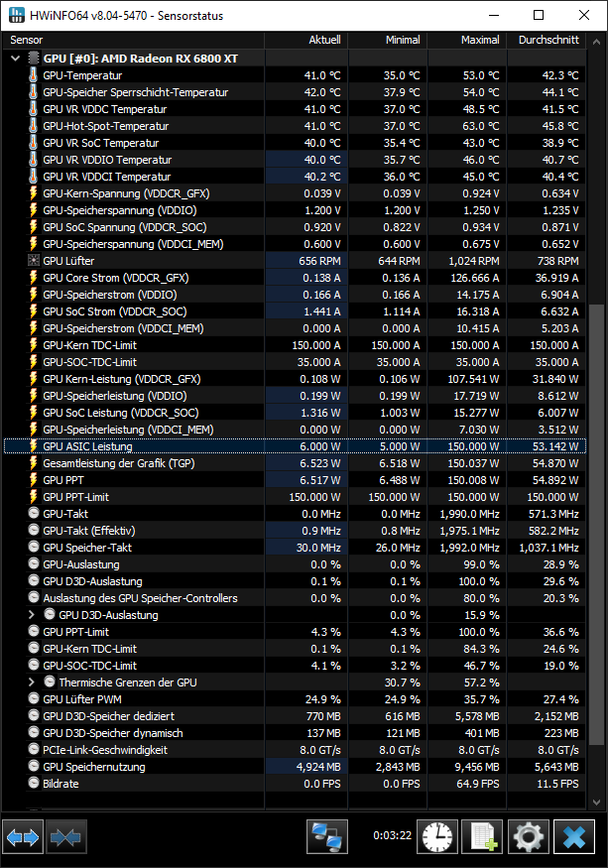Select GPU D3D-Speicher dynamisch row
The image size is (608, 868).
(295, 733)
